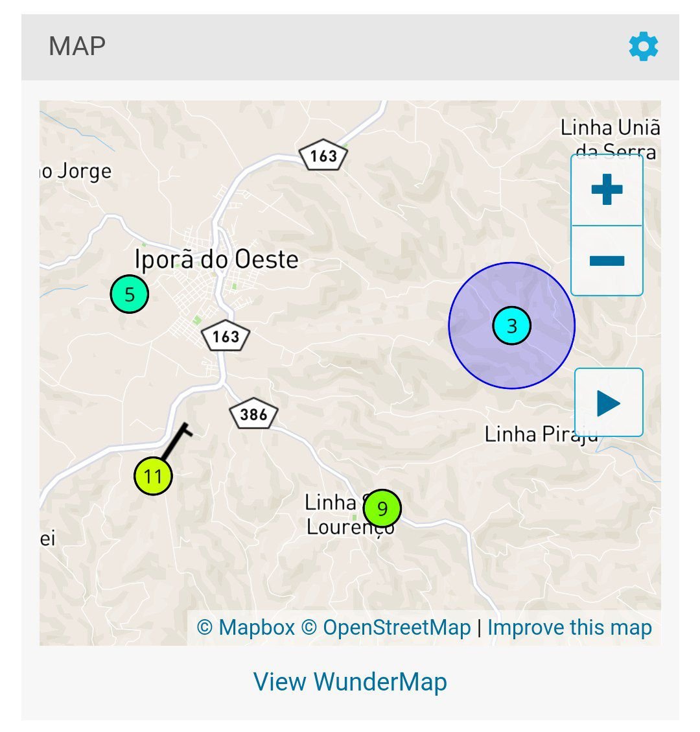Click the route 386 highway shield

coord(253,414)
